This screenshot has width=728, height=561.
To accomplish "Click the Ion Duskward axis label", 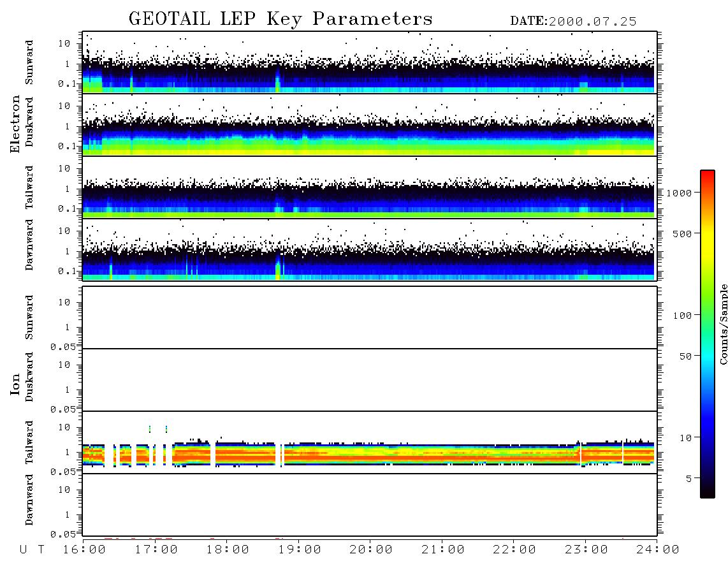I will [29, 377].
